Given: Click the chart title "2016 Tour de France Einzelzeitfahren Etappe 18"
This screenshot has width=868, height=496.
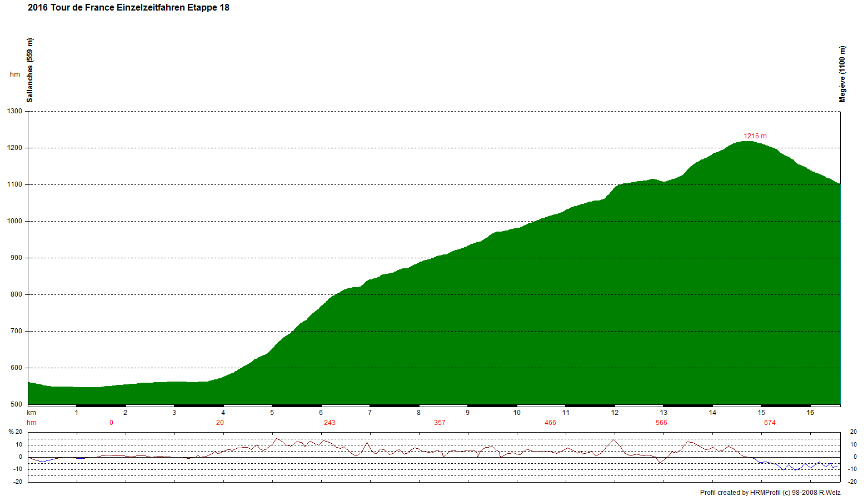Looking at the screenshot, I should [128, 8].
